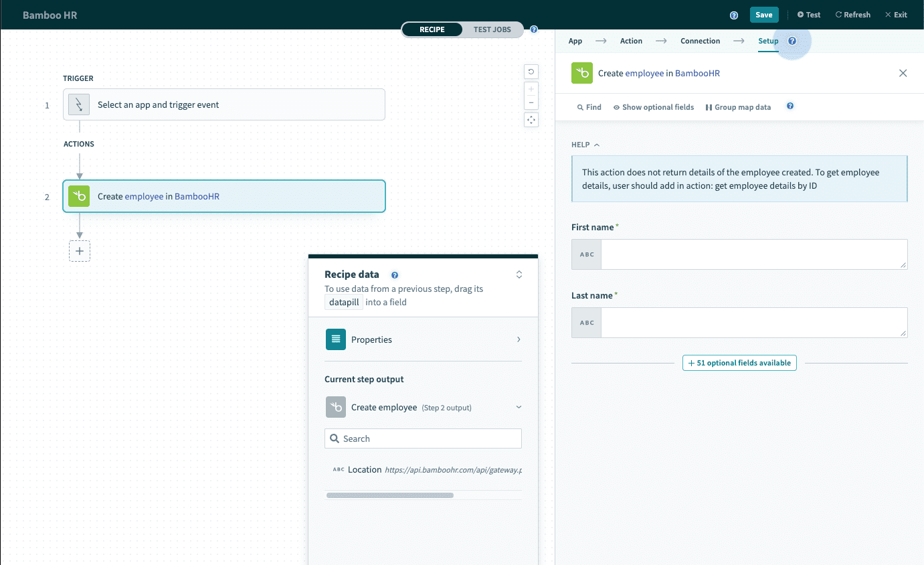This screenshot has height=565, width=924.
Task: Zoom in using the canvas plus icon
Action: (531, 89)
